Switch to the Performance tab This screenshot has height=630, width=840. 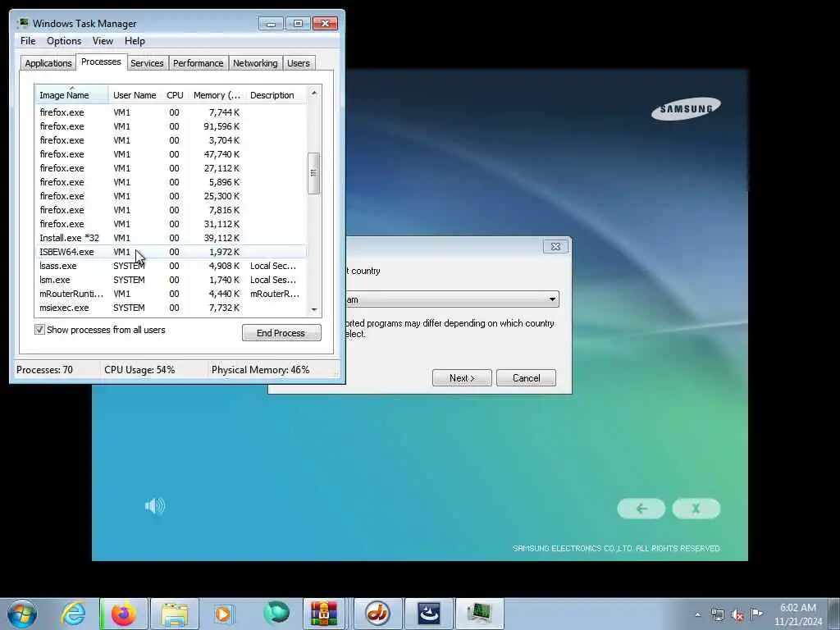click(x=199, y=63)
